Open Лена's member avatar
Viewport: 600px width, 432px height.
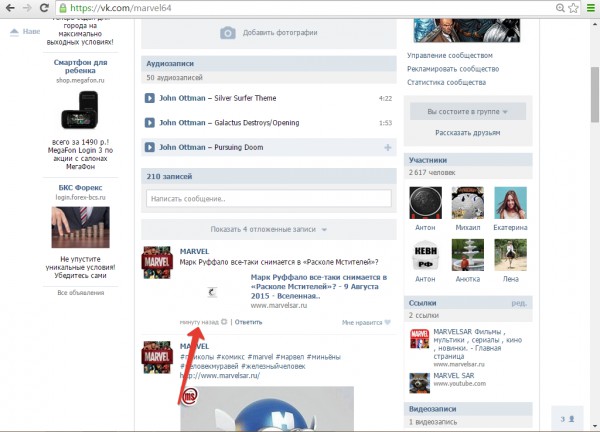[x=510, y=255]
